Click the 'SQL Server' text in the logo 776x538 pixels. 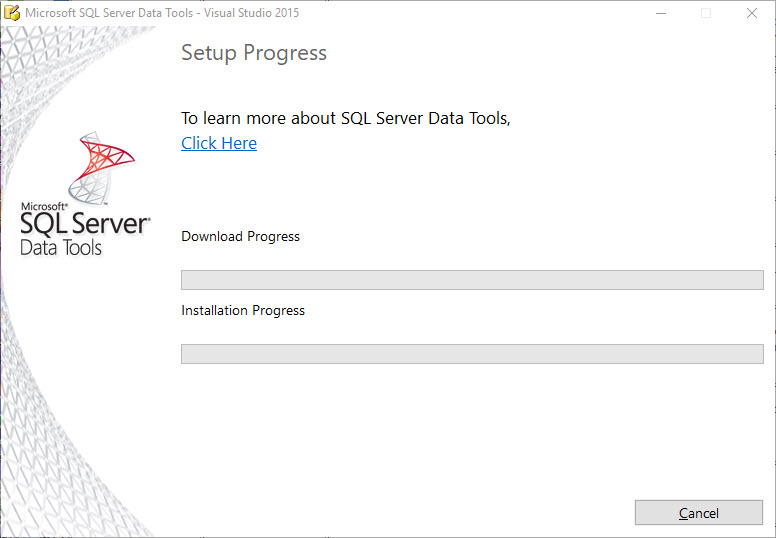pos(85,223)
